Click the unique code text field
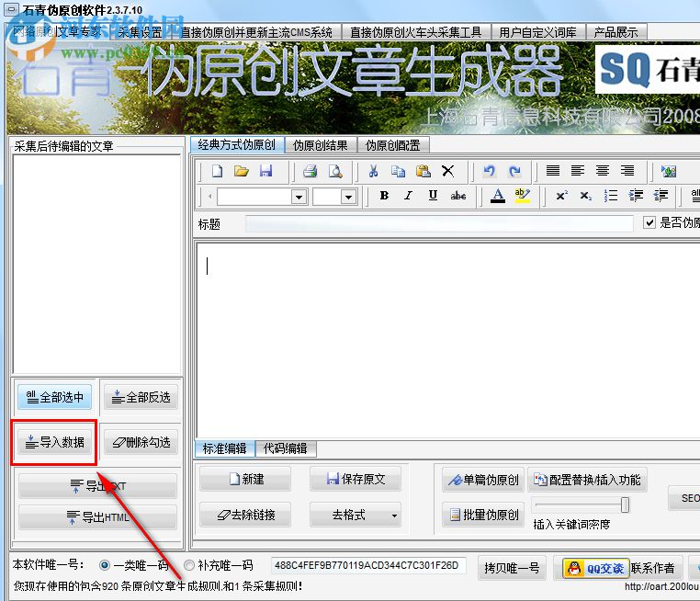Image resolution: width=700 pixels, height=601 pixels. (x=367, y=565)
